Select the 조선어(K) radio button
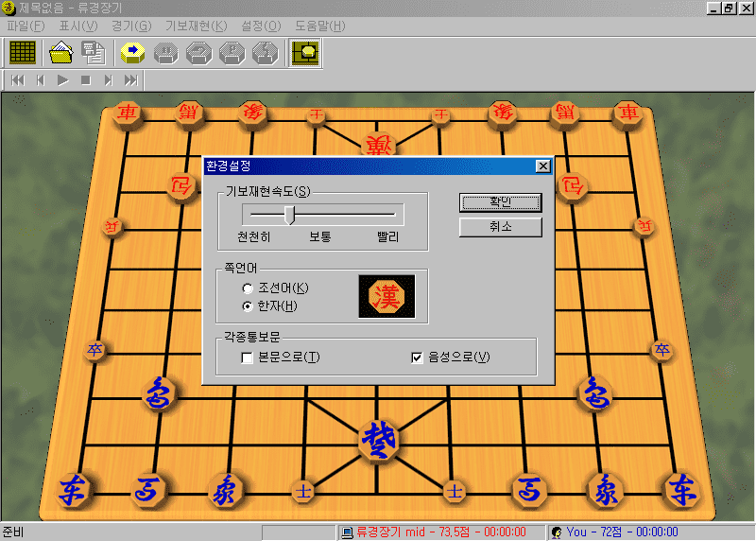The image size is (756, 541). (x=248, y=288)
